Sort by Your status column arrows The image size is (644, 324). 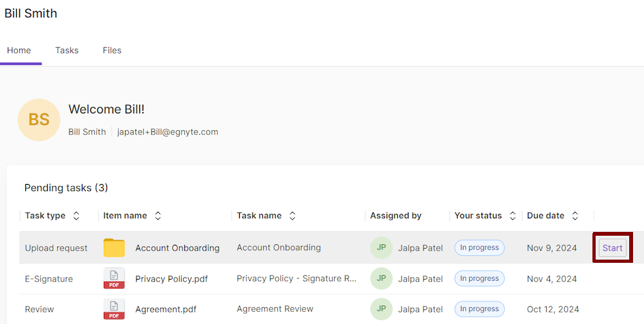tap(512, 216)
